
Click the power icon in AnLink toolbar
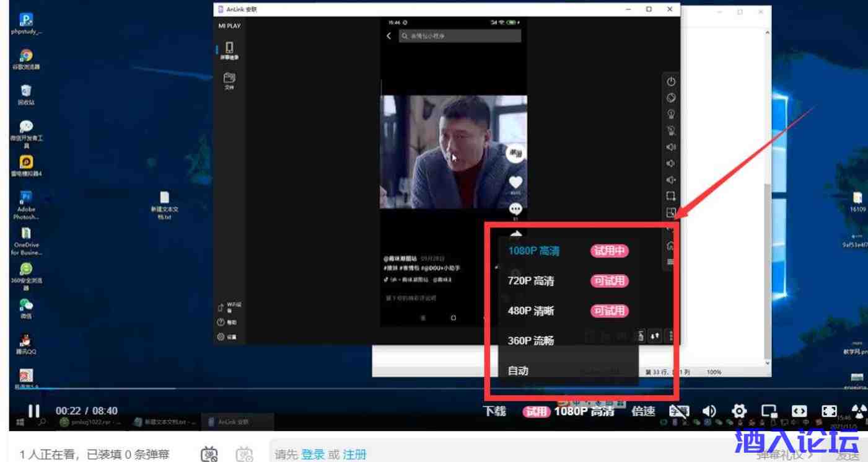coord(670,82)
